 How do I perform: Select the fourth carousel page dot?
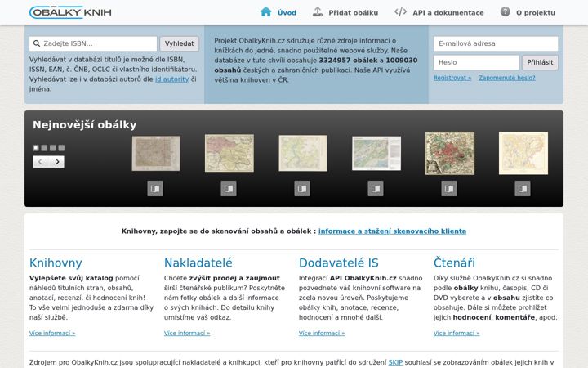61,148
